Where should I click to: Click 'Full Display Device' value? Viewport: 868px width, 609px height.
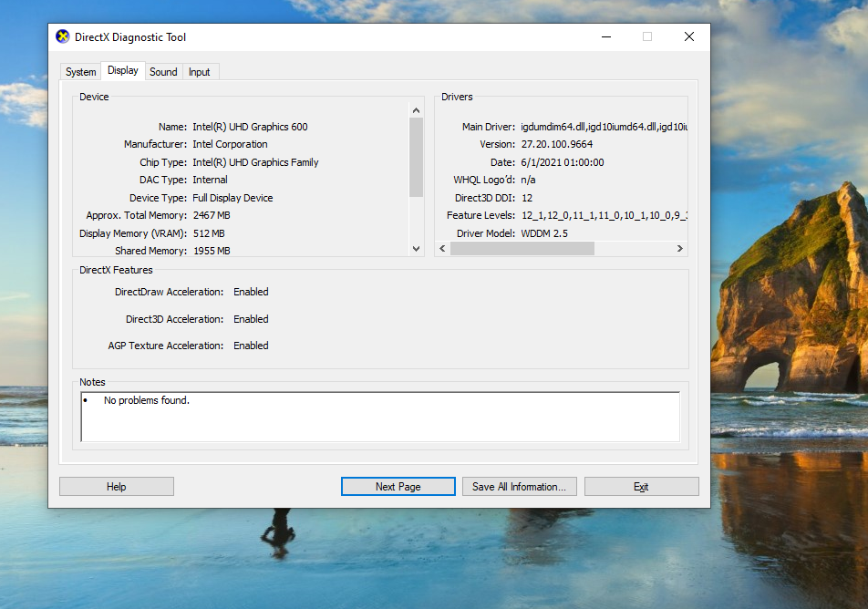point(232,198)
